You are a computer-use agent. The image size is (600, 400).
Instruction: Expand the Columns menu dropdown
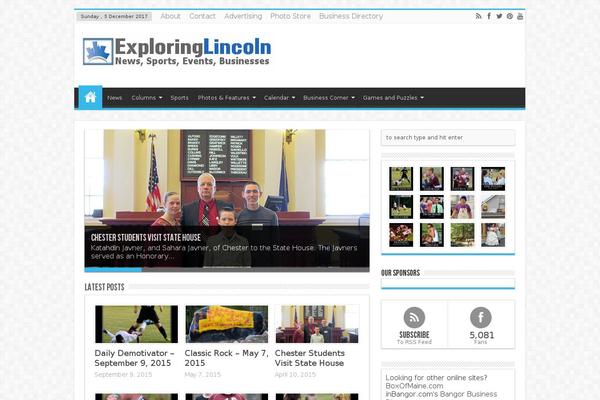click(147, 98)
